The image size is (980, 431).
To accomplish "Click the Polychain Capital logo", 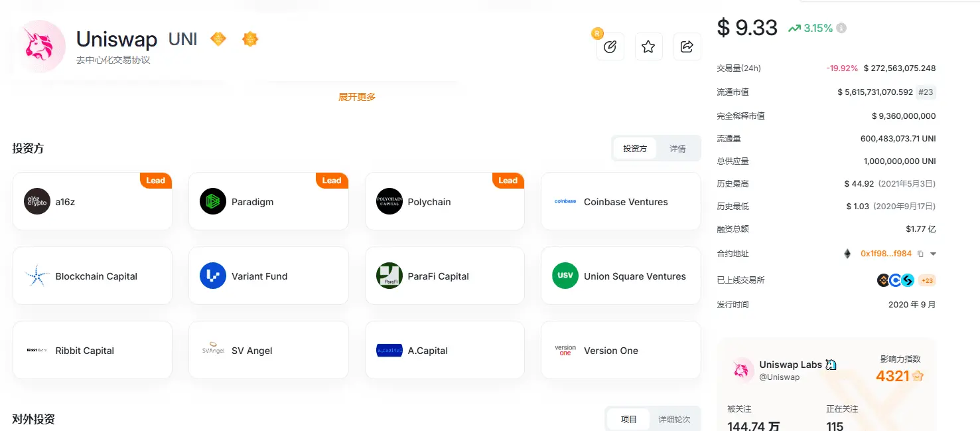I will [x=389, y=201].
